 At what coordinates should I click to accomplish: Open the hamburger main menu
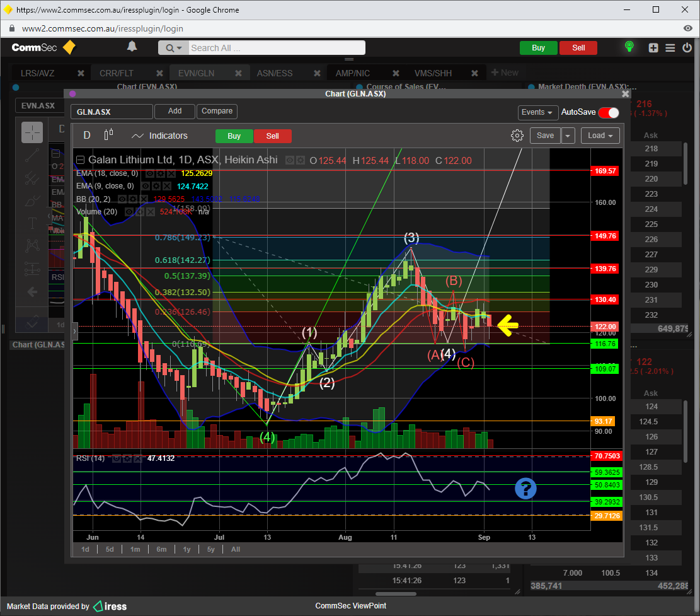(670, 48)
